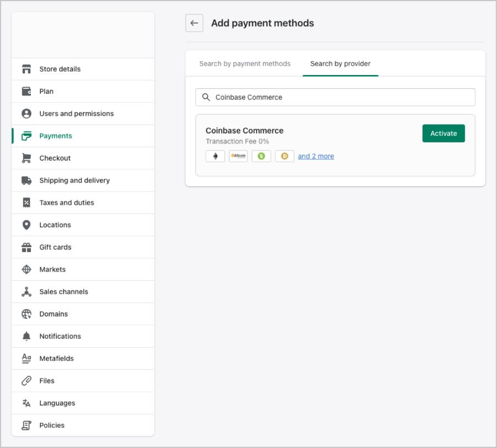Click the Taxes and duties receipt icon
The width and height of the screenshot is (497, 448).
(27, 202)
